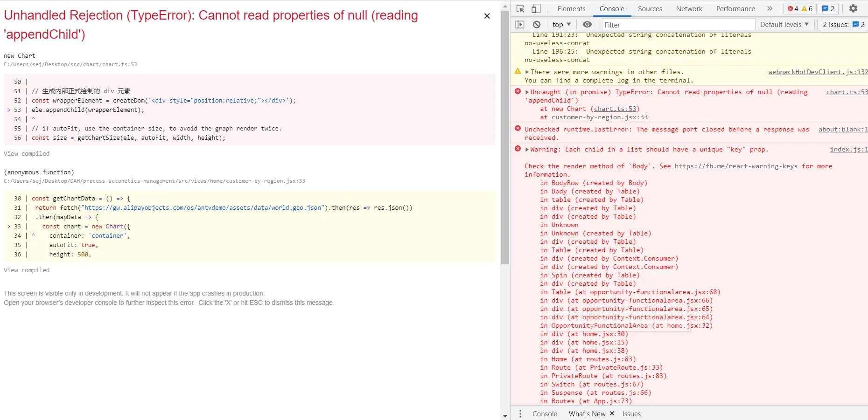Click chart.ts:53 link in the stack trace
This screenshot has width=868, height=420.
pyautogui.click(x=615, y=109)
